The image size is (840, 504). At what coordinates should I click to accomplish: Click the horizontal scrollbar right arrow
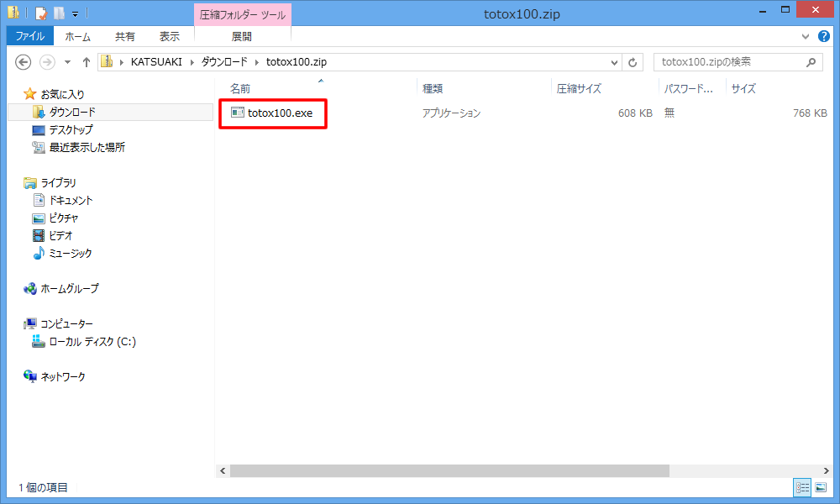[x=826, y=470]
